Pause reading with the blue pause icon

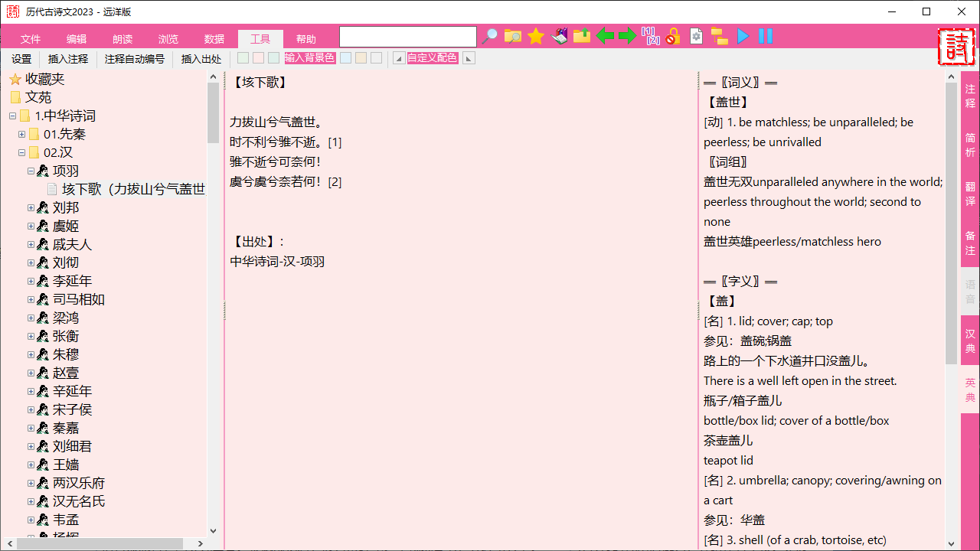pyautogui.click(x=765, y=36)
